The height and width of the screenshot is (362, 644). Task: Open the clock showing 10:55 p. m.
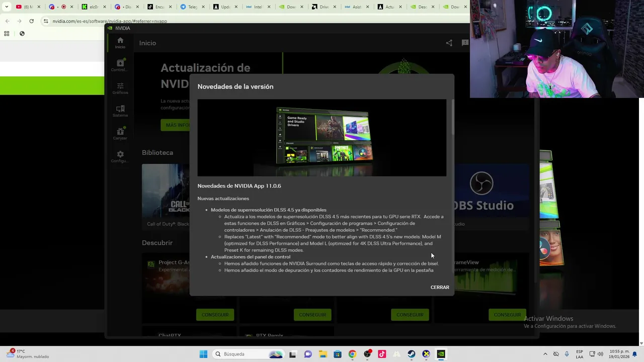[x=620, y=354]
